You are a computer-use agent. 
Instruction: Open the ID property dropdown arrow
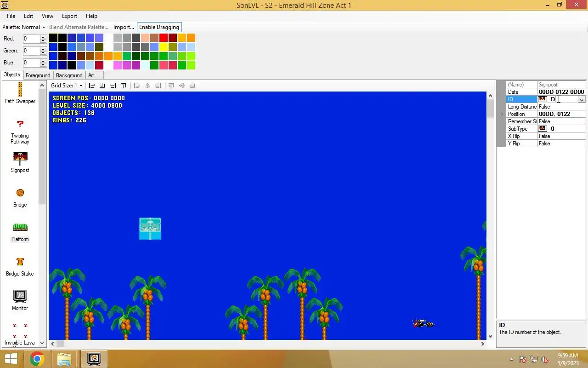[582, 99]
